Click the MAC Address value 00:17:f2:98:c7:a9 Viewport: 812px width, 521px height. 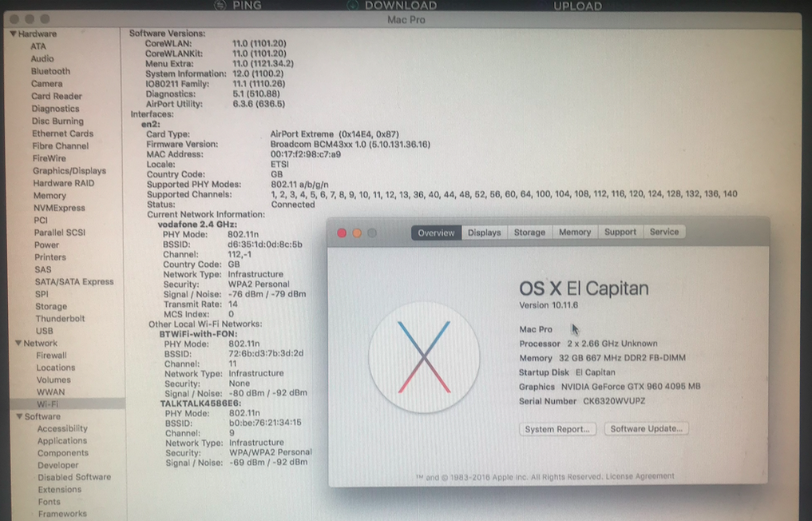(x=306, y=154)
